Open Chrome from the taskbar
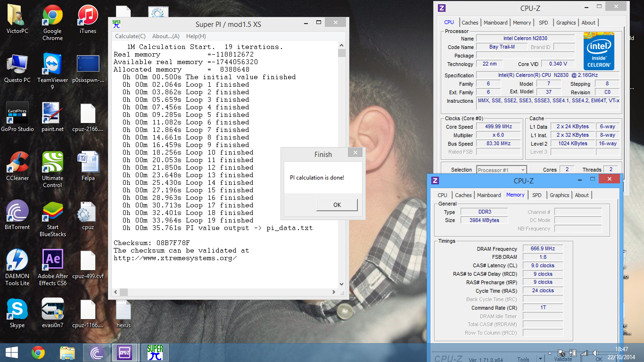The image size is (644, 362). point(38,353)
